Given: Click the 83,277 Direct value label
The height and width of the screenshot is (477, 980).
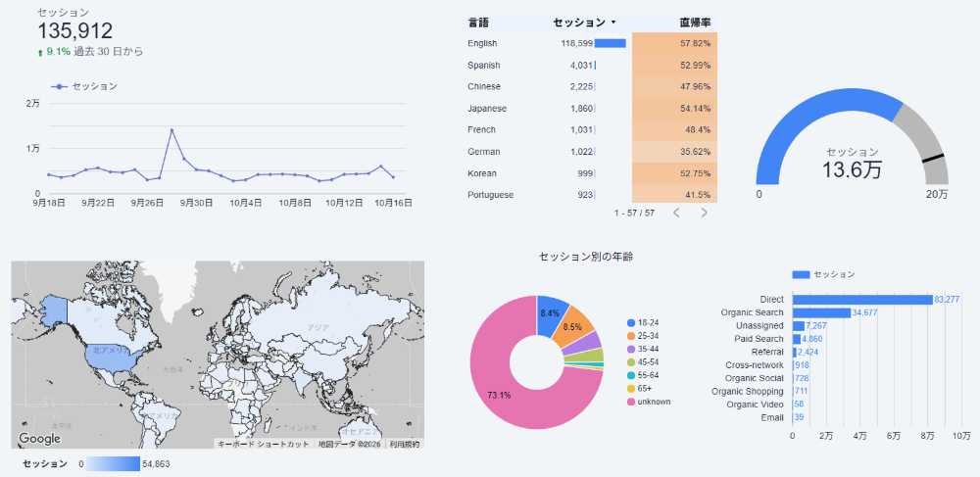Looking at the screenshot, I should (x=947, y=300).
